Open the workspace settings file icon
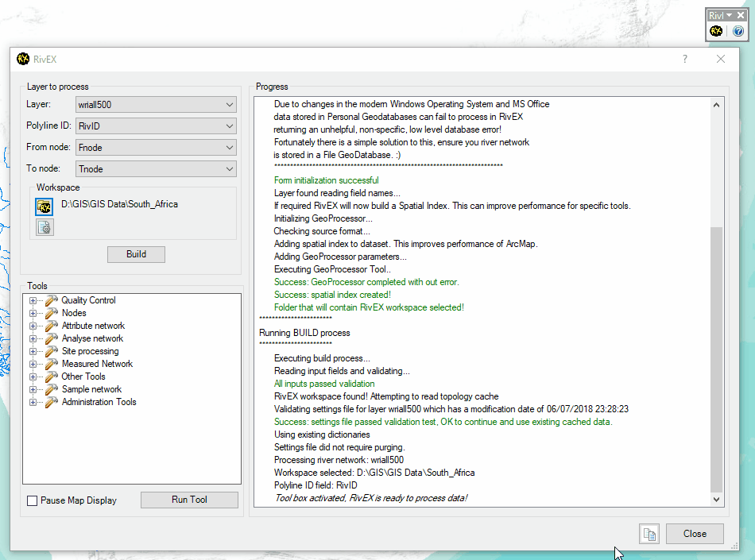Image resolution: width=755 pixels, height=560 pixels. tap(45, 227)
